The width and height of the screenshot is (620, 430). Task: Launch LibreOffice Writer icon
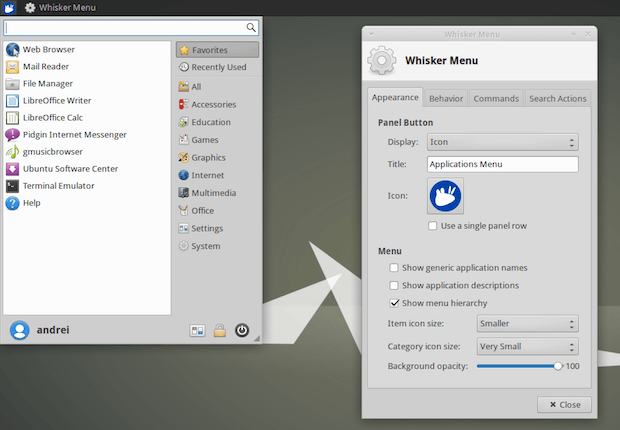coord(12,100)
